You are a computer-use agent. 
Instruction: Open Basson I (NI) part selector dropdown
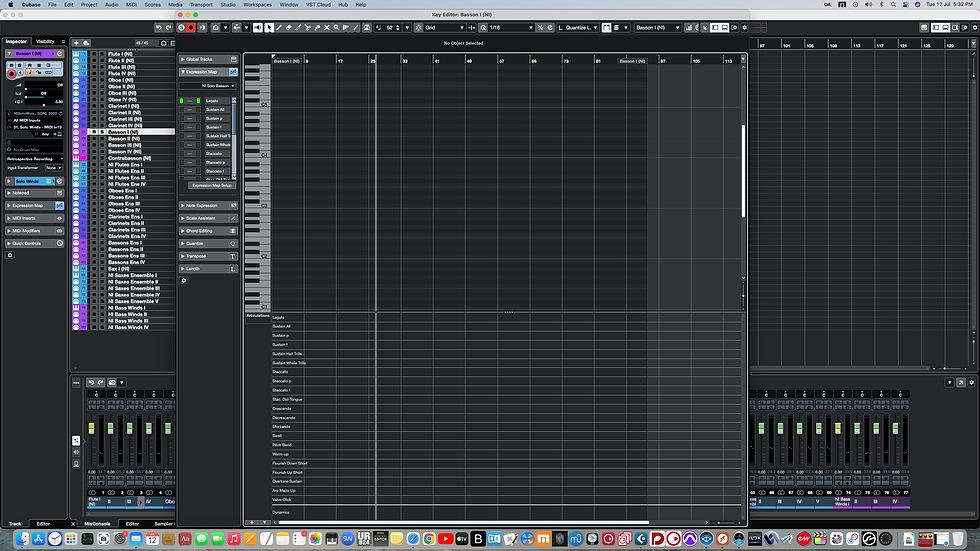(657, 27)
